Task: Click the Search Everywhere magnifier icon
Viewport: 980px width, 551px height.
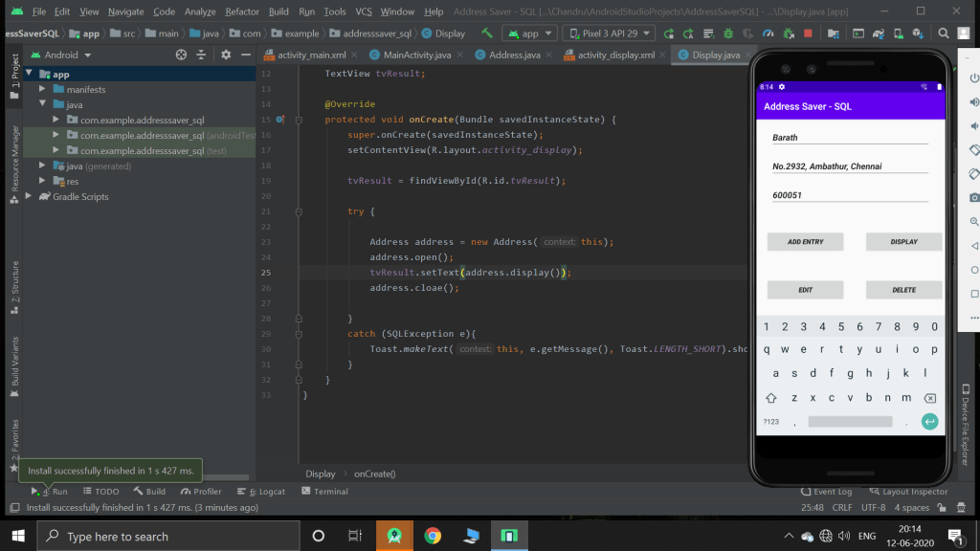Action: point(945,33)
